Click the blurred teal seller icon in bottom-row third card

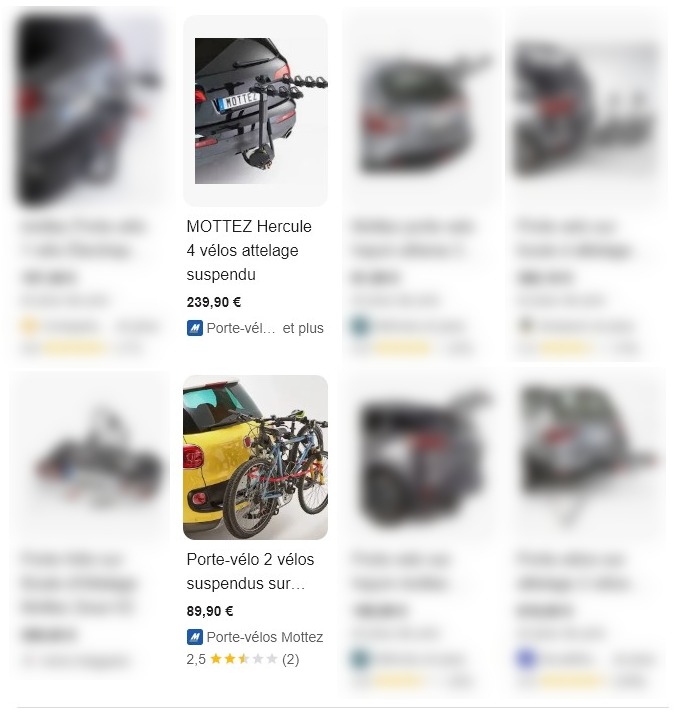coord(360,658)
